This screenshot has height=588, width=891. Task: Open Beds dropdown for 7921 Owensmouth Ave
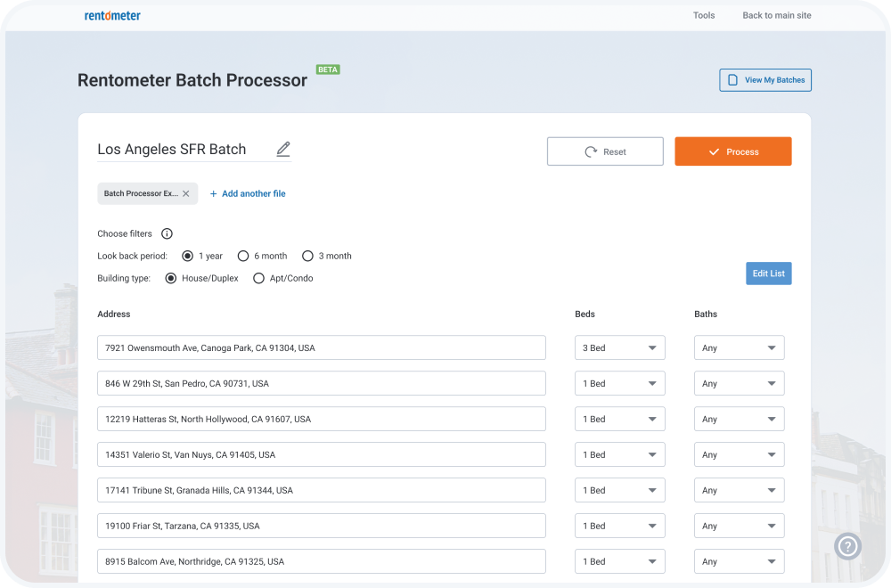(620, 347)
